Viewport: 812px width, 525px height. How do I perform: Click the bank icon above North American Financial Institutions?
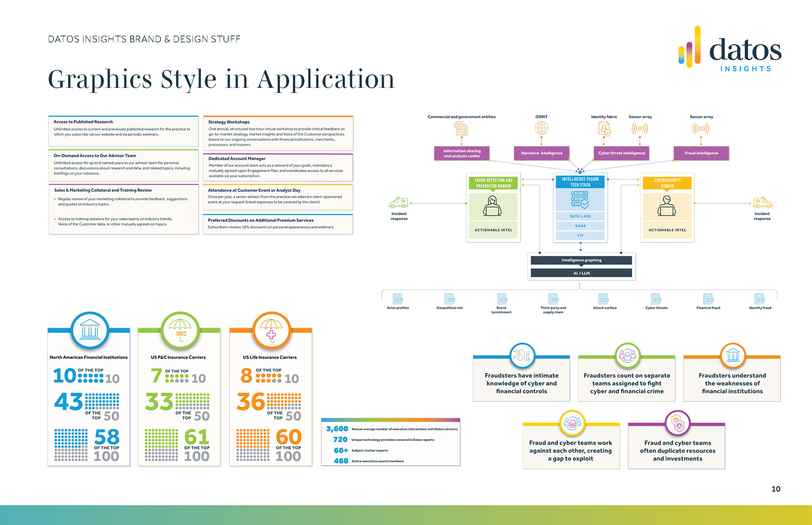90,330
